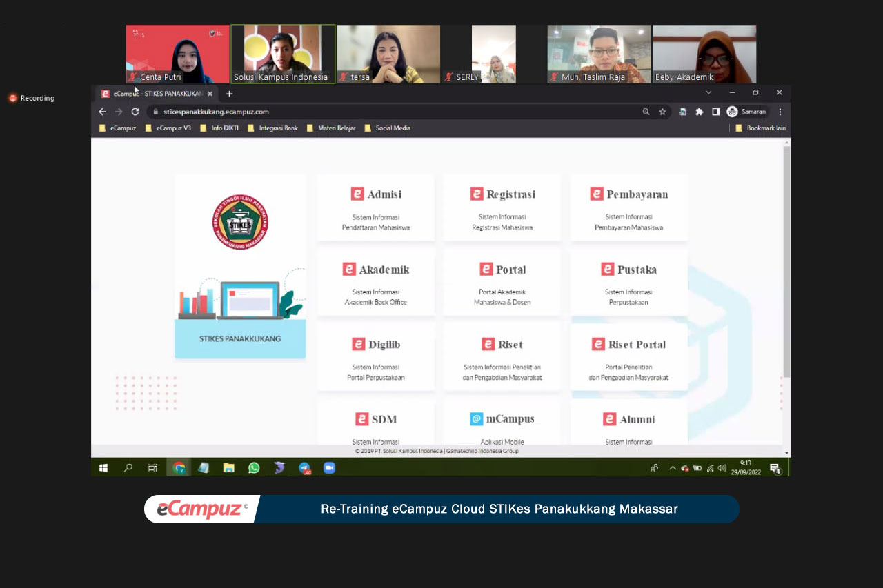Click the address bar URL field
Image resolution: width=883 pixels, height=588 pixels.
pyautogui.click(x=393, y=112)
